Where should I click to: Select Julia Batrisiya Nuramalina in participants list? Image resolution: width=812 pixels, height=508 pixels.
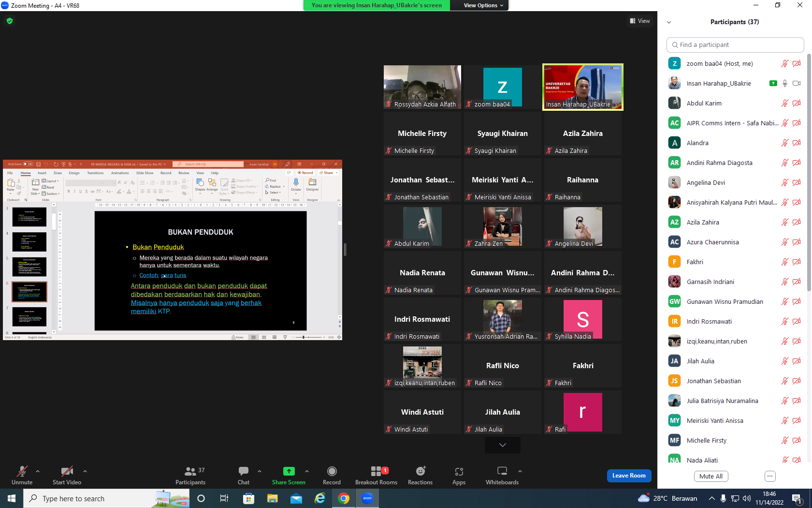click(734, 401)
